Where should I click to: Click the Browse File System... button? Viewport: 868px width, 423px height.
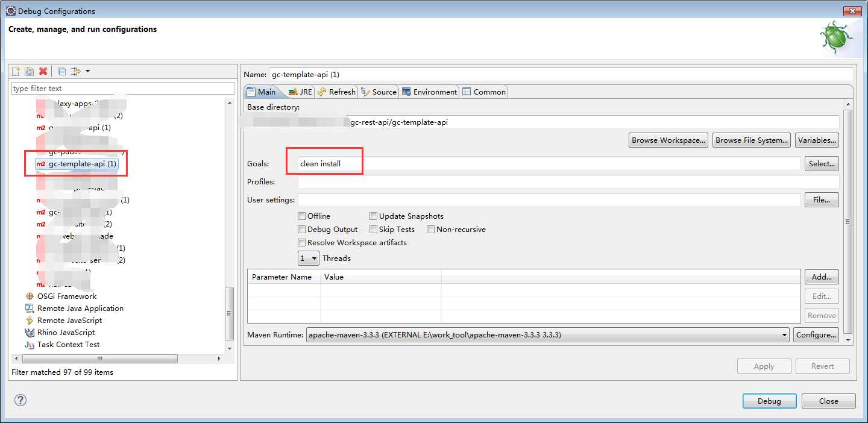pyautogui.click(x=752, y=140)
